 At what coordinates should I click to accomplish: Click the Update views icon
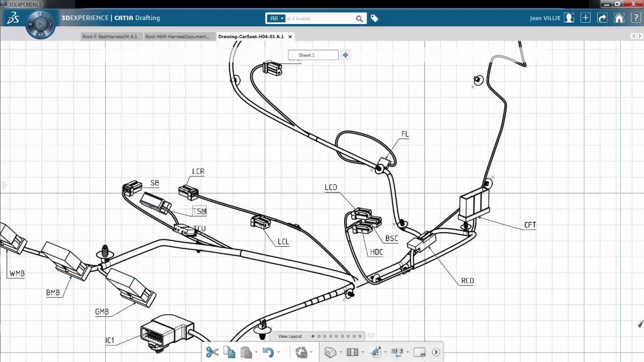pos(301,352)
